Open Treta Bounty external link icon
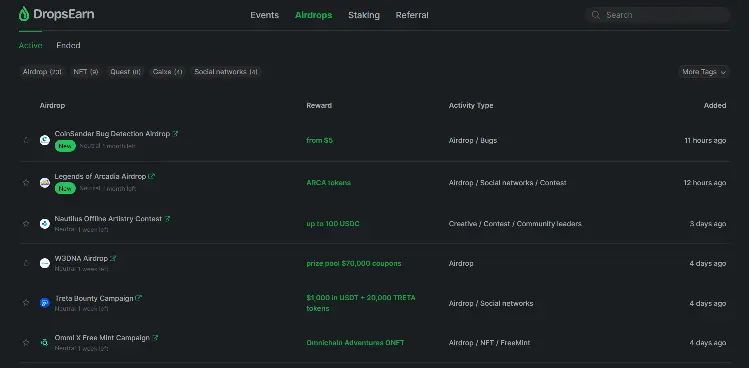This screenshot has width=749, height=368. [x=139, y=298]
